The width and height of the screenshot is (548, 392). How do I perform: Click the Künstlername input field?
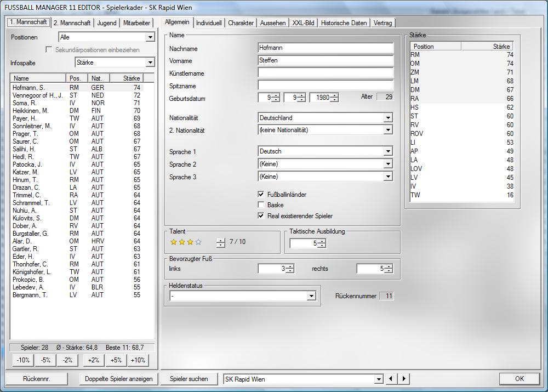[326, 73]
